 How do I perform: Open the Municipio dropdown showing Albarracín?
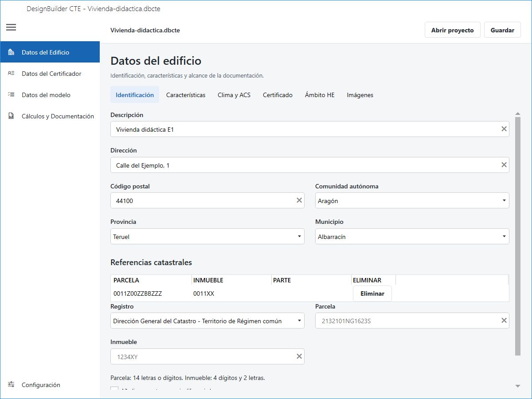(412, 236)
